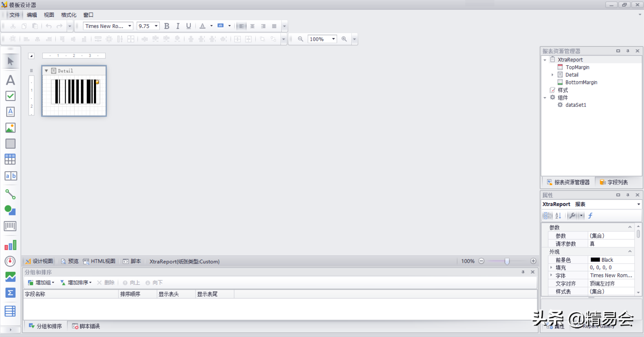Pick the Line tool
The height and width of the screenshot is (337, 644).
click(10, 194)
